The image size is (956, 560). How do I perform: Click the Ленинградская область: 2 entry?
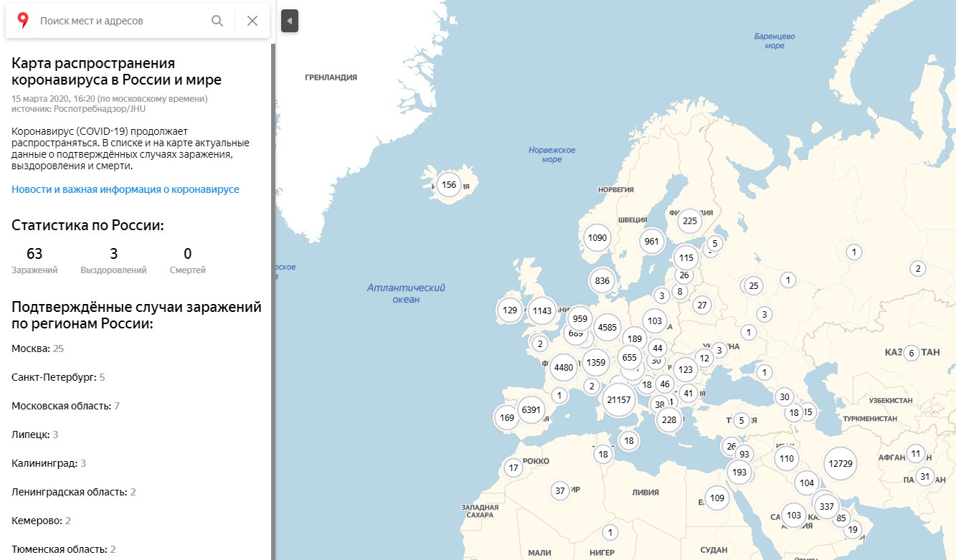point(74,492)
